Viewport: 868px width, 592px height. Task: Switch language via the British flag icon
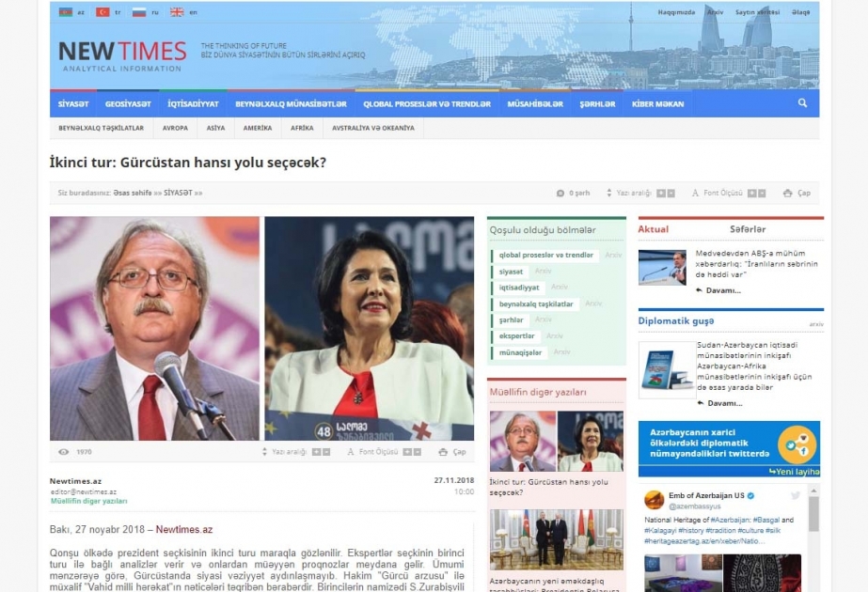click(x=177, y=12)
